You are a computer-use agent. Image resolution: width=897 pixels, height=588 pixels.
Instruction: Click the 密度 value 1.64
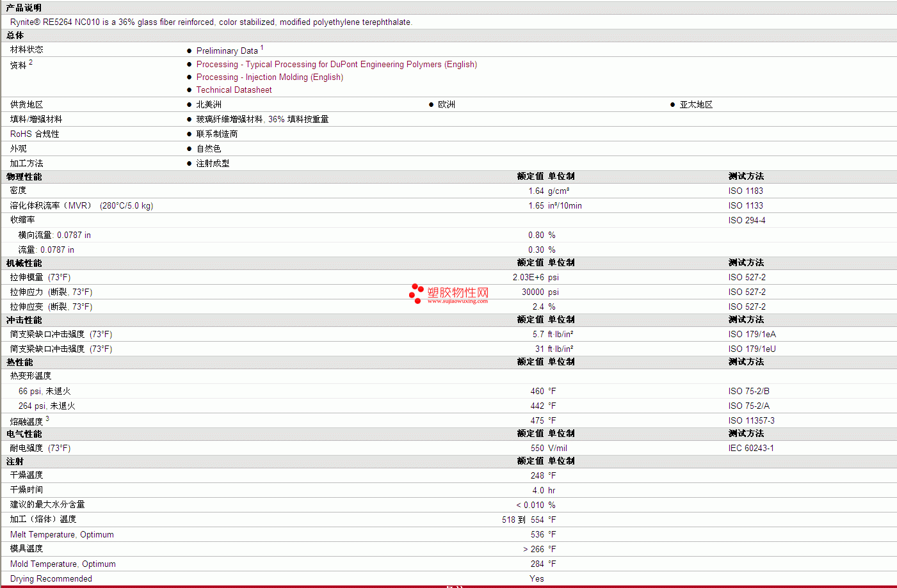coord(536,191)
